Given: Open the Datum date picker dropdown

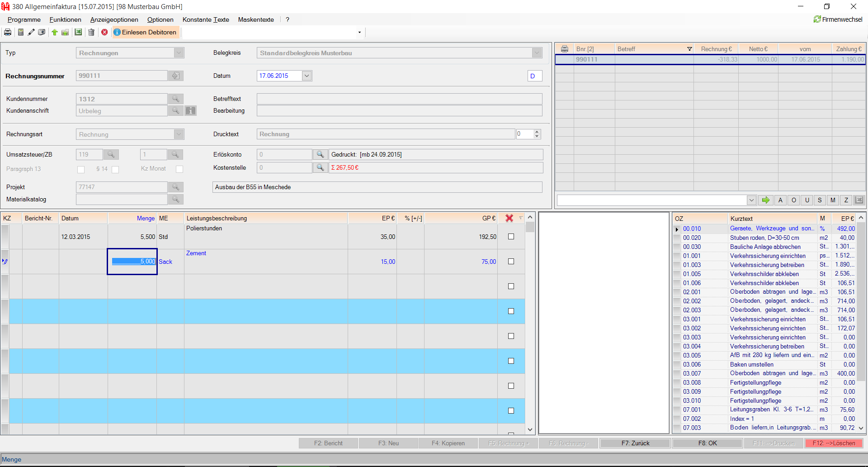Looking at the screenshot, I should click(307, 76).
